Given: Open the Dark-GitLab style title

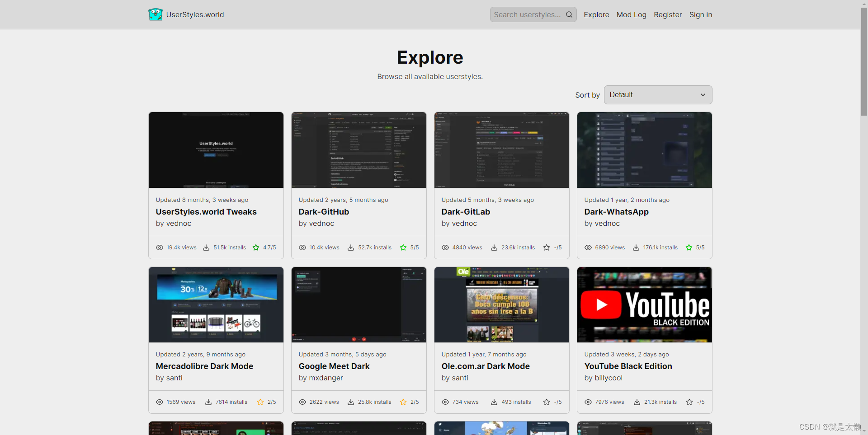Looking at the screenshot, I should click(466, 212).
